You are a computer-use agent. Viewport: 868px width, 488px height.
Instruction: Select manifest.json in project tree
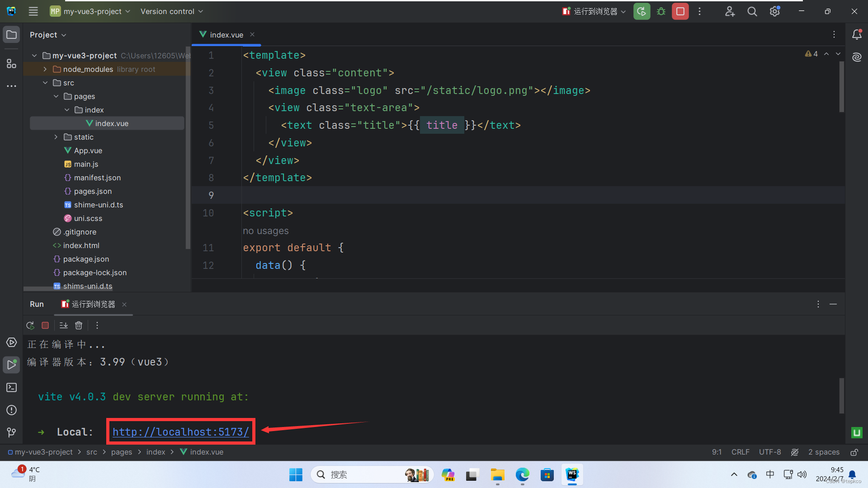pos(97,178)
